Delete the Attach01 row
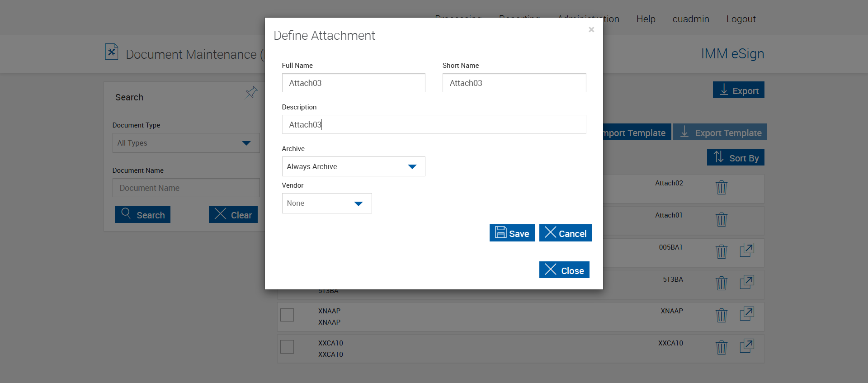 click(x=722, y=219)
